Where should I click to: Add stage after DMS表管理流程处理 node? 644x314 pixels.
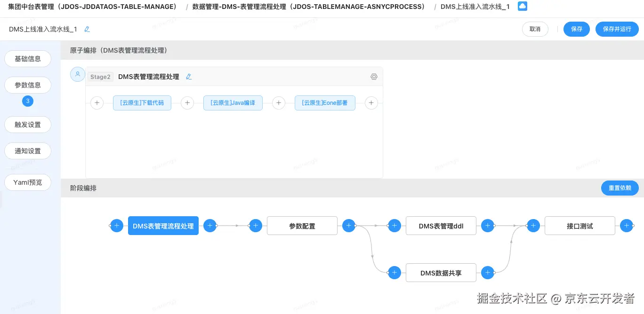210,226
